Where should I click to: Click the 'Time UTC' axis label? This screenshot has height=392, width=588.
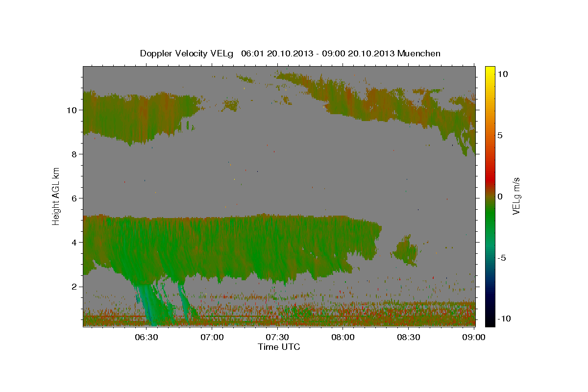click(279, 347)
